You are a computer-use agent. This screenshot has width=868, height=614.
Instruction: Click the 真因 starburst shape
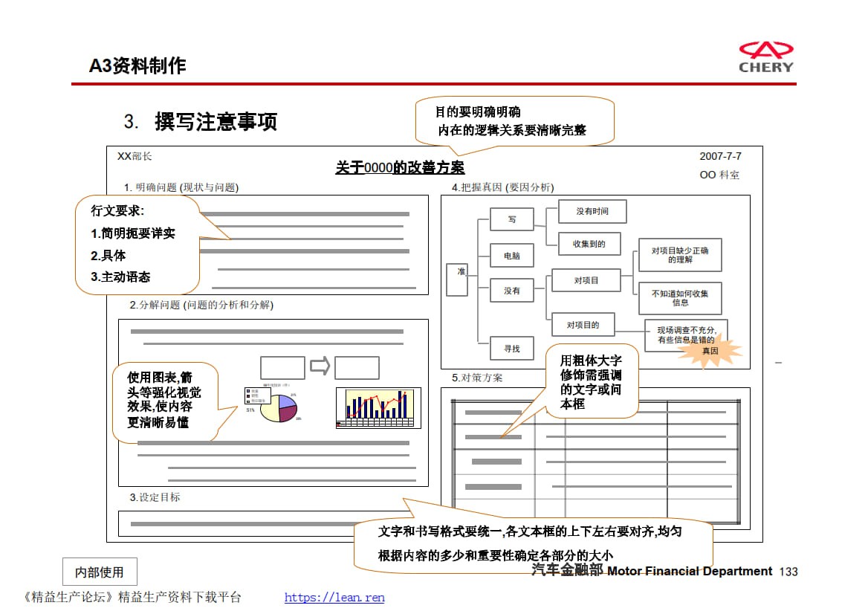710,350
